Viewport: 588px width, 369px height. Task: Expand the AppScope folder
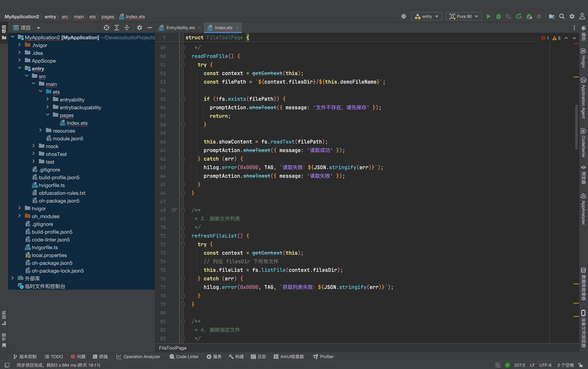coord(19,60)
